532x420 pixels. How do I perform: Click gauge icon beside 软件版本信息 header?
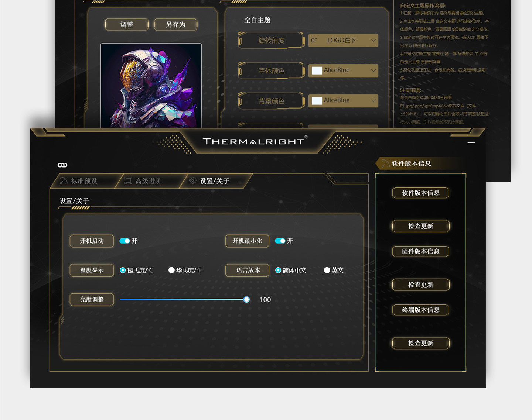[x=385, y=163]
